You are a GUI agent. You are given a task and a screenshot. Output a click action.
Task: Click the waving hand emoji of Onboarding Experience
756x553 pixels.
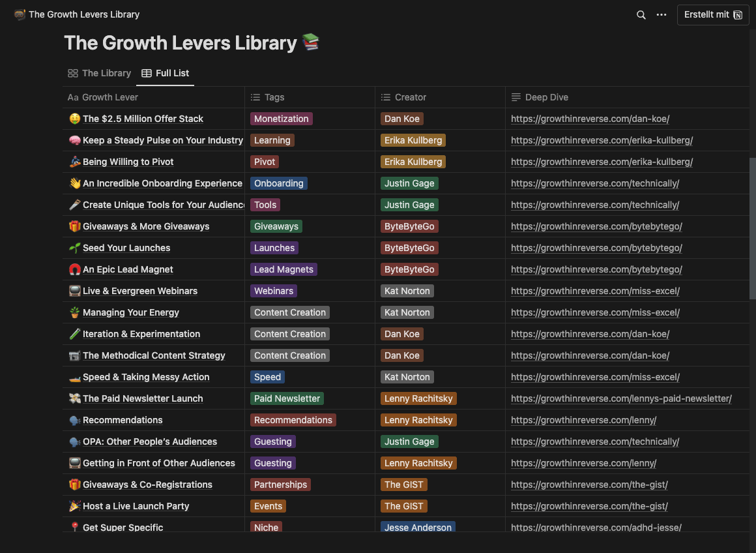click(74, 183)
